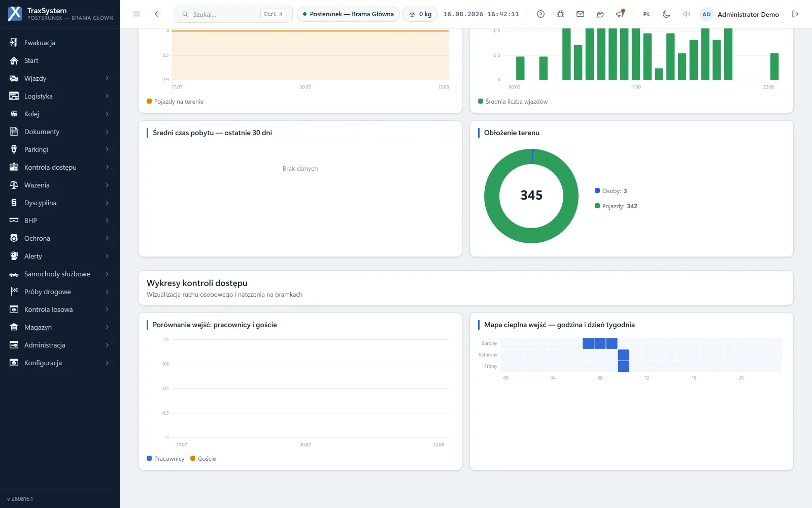
Task: Open the chat messages icon
Action: click(x=600, y=14)
